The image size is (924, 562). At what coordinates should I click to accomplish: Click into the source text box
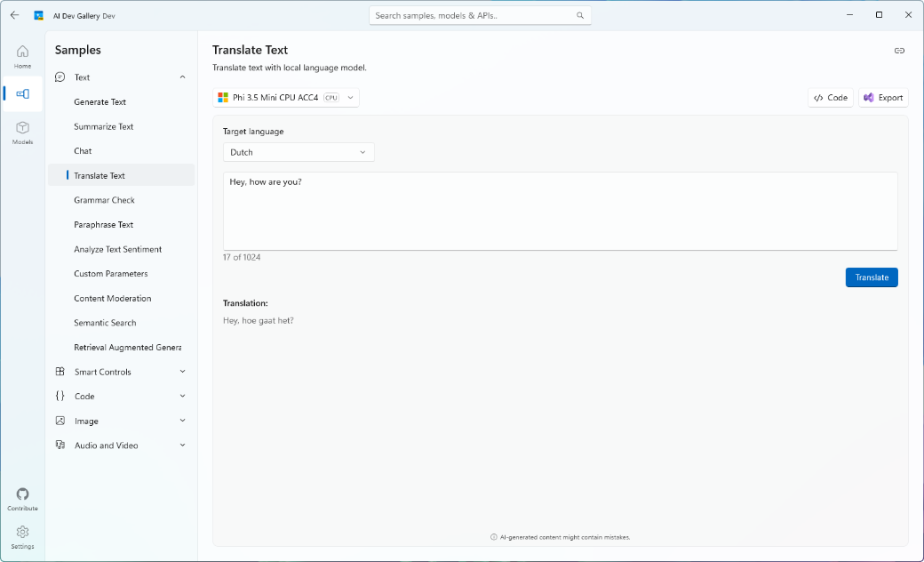pos(560,211)
